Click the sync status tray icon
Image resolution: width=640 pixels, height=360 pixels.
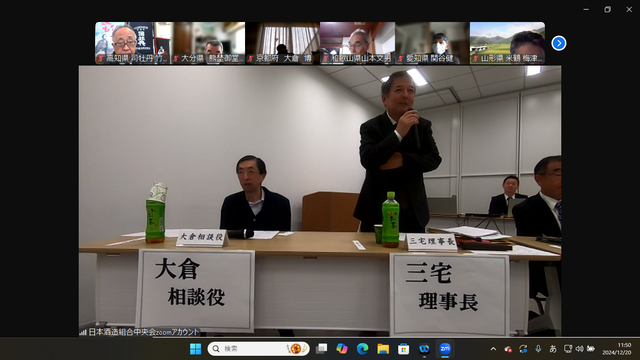(523, 349)
